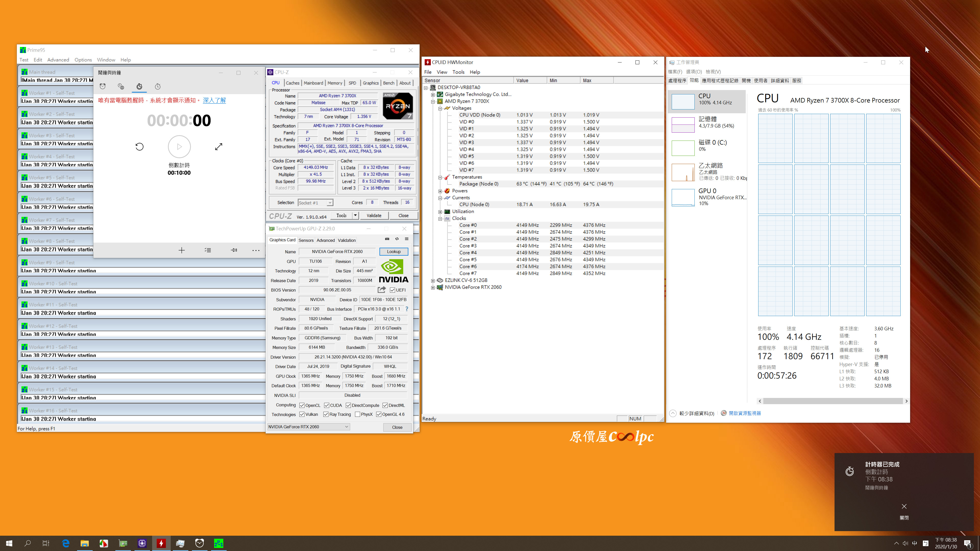Viewport: 980px width, 551px height.
Task: Open the Advanced menu in Prime95
Action: pos(58,60)
